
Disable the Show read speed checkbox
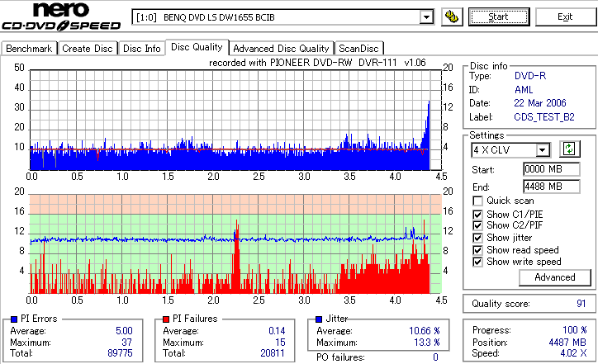[x=477, y=250]
